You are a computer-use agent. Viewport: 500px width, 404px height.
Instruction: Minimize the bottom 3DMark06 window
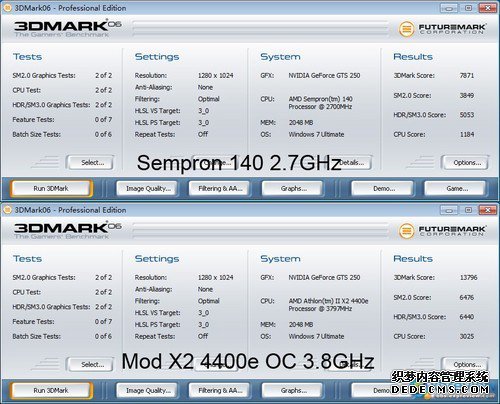pyautogui.click(x=449, y=210)
